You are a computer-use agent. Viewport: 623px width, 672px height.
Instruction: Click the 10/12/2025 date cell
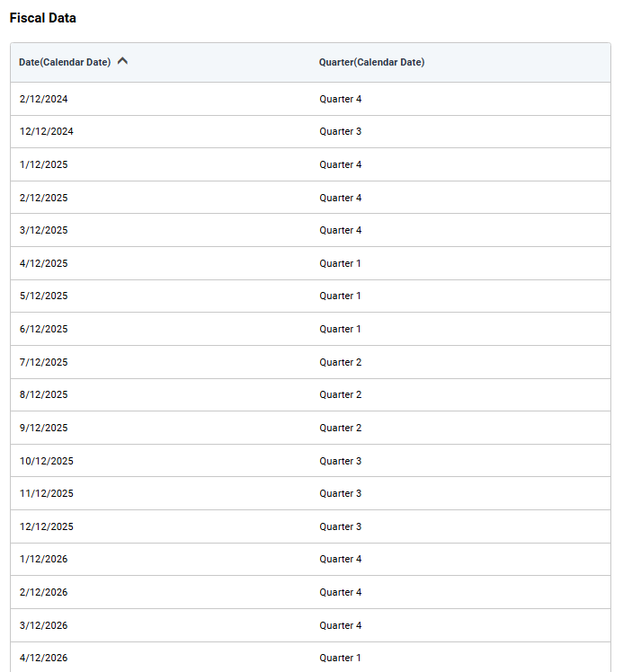[x=47, y=462]
